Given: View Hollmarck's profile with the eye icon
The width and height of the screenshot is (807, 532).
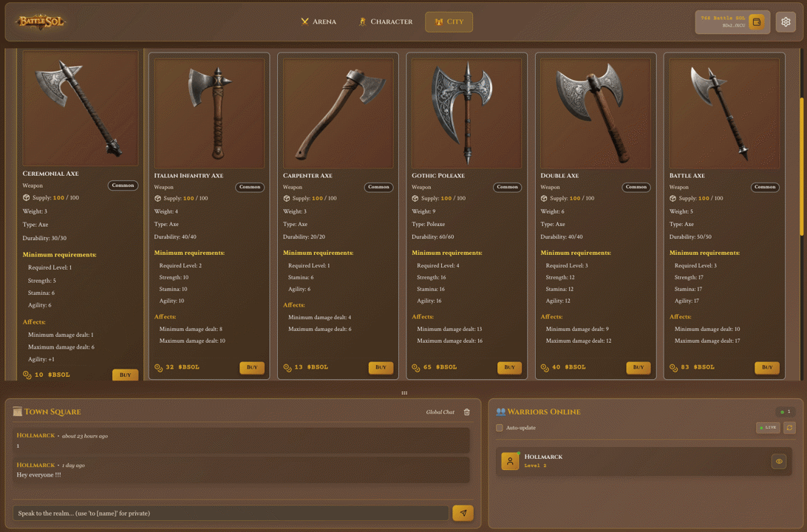Looking at the screenshot, I should (x=778, y=461).
